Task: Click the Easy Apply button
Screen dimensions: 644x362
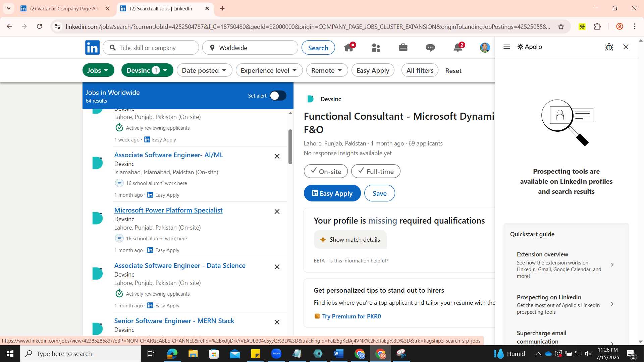Action: [332, 193]
